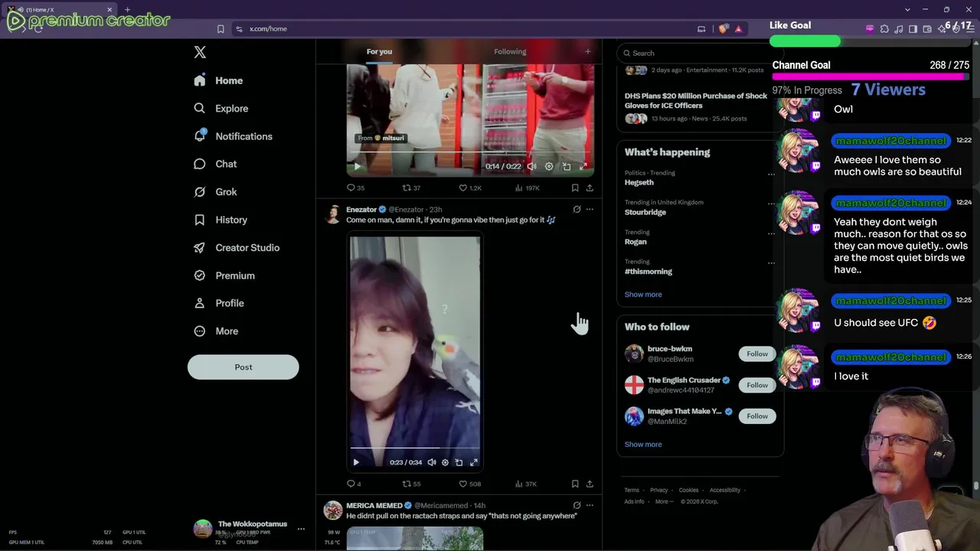
Task: Click the Post button
Action: (x=243, y=367)
